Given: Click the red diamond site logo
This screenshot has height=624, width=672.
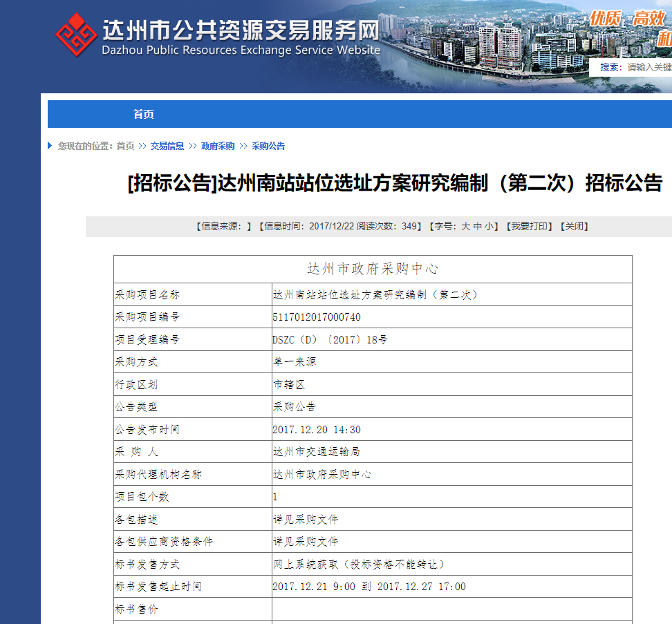Looking at the screenshot, I should point(76,35).
